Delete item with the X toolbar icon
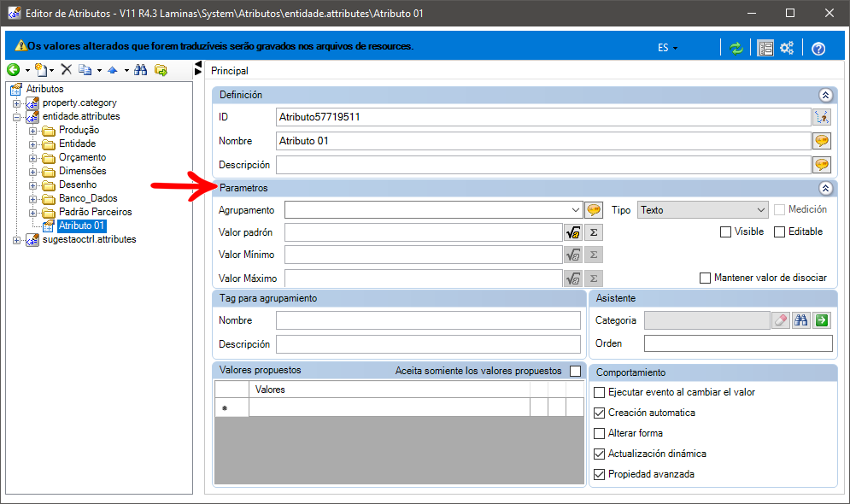This screenshot has width=850, height=504. point(66,69)
